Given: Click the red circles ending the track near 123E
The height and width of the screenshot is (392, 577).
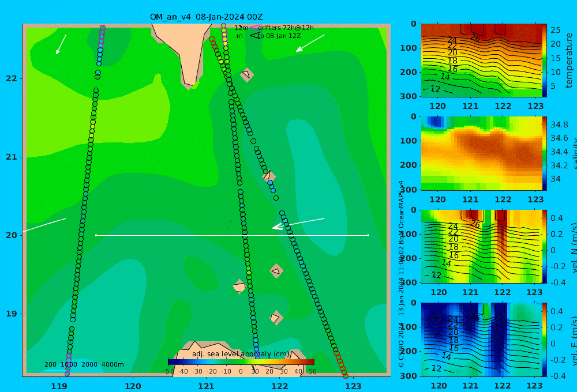Looking at the screenshot, I should point(342,365).
